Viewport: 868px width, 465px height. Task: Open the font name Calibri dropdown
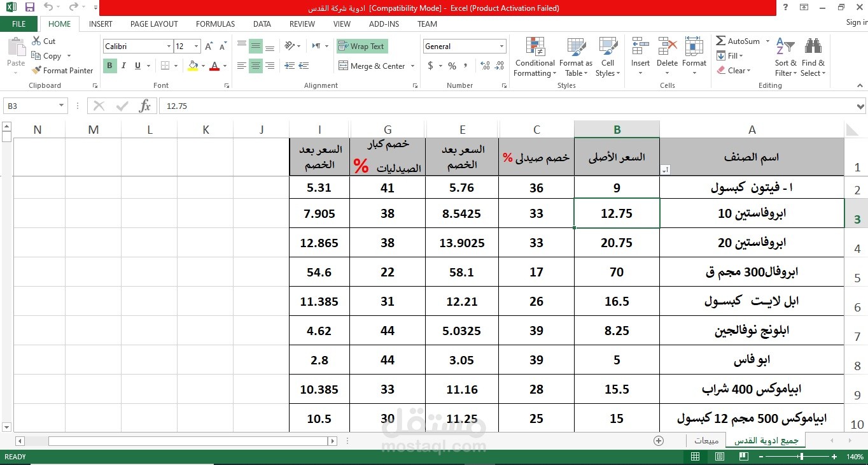click(x=169, y=46)
